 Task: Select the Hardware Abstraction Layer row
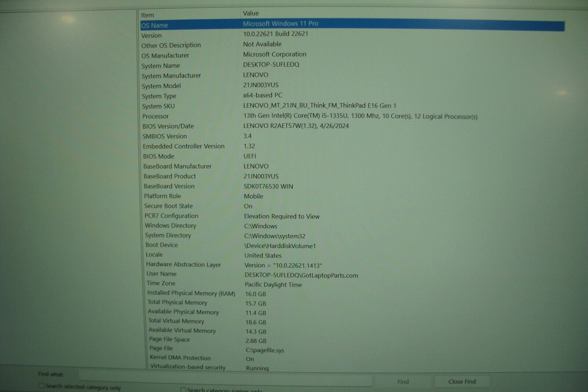point(352,265)
